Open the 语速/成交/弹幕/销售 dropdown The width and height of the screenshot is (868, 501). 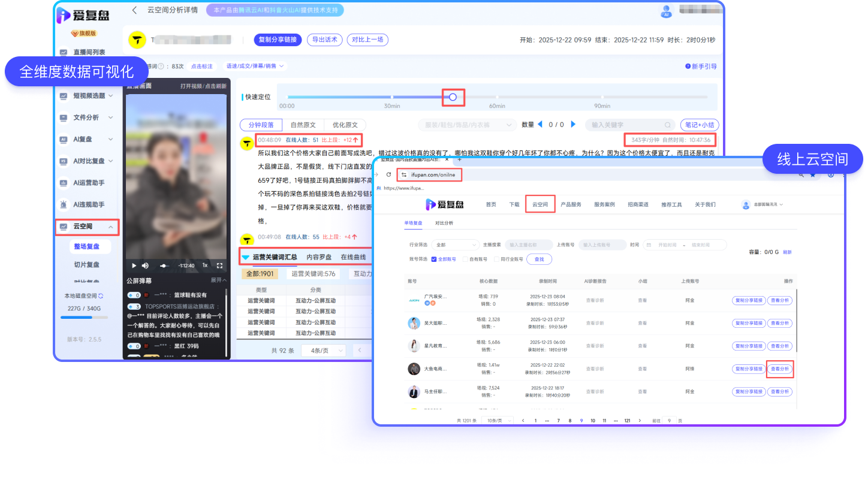point(254,66)
